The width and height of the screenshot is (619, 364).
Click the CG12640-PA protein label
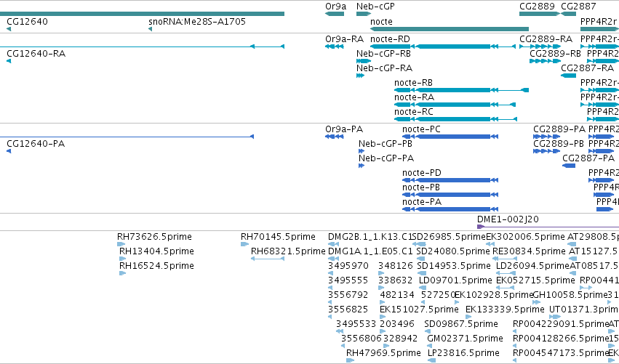tap(36, 144)
